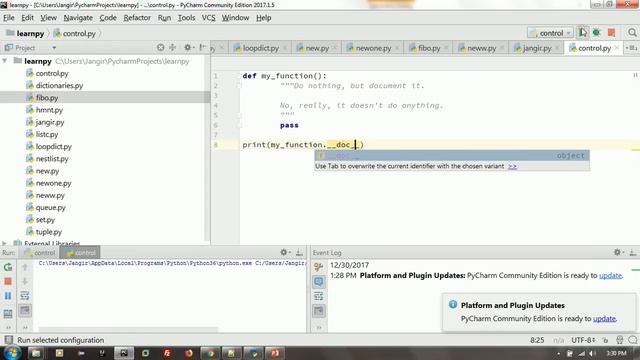Open Project view type dropdown arrow
Screen dimensions: 640x360
[54, 48]
